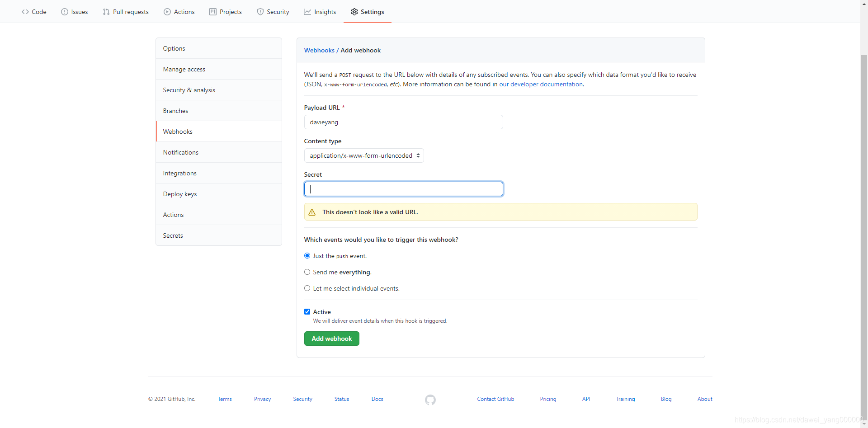Open the Docs footer link
The width and height of the screenshot is (868, 428).
377,399
